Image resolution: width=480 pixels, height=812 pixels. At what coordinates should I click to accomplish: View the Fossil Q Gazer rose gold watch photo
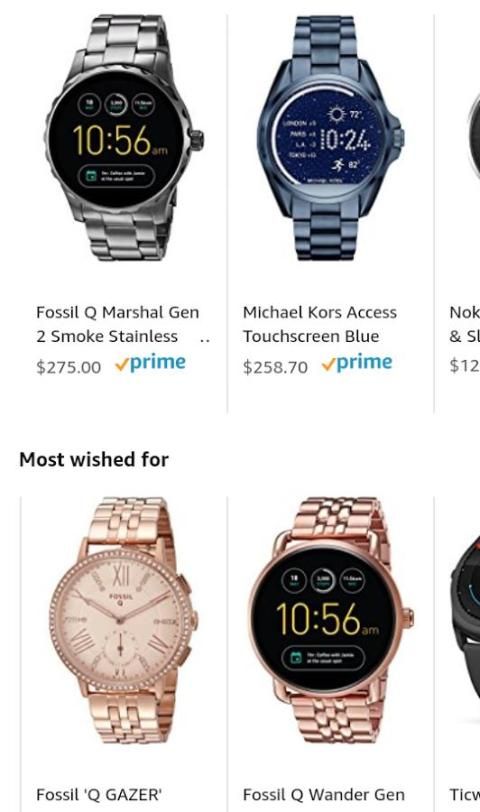pos(123,620)
